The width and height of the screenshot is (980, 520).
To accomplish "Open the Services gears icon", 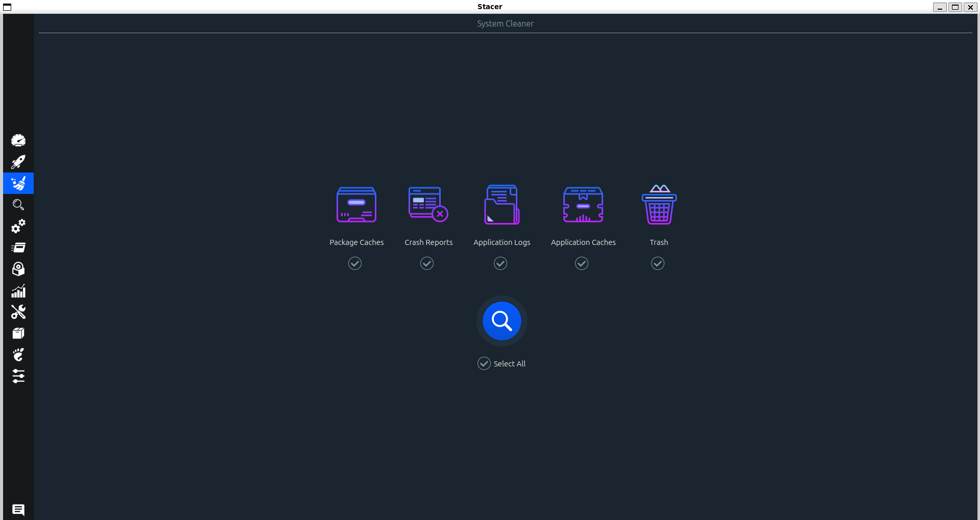I will [x=18, y=227].
